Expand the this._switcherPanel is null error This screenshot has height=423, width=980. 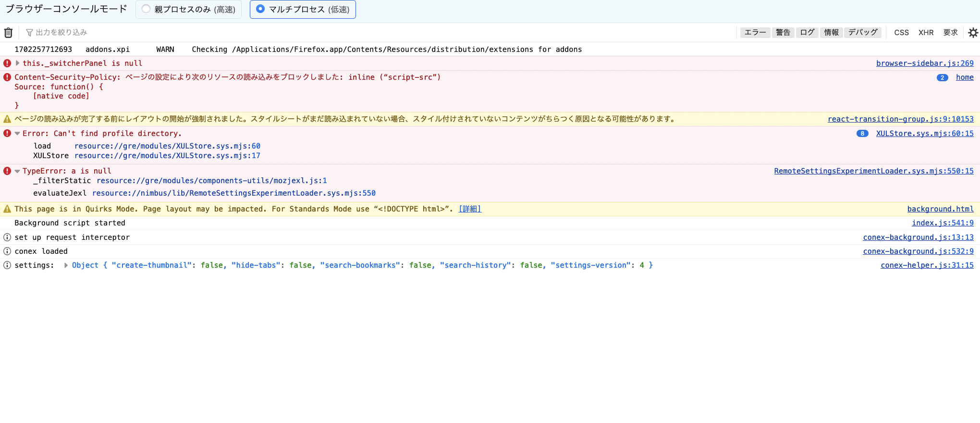(18, 63)
